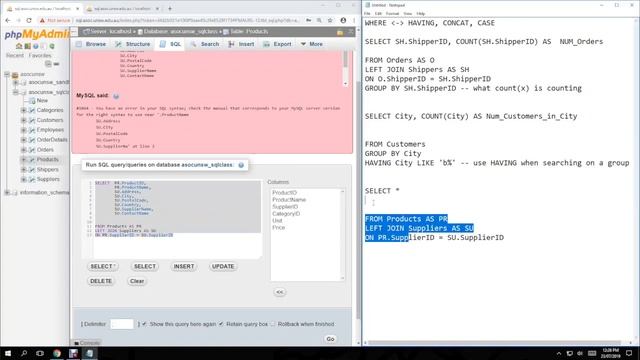
Task: Click the << insert column button
Action: pyautogui.click(x=280, y=292)
